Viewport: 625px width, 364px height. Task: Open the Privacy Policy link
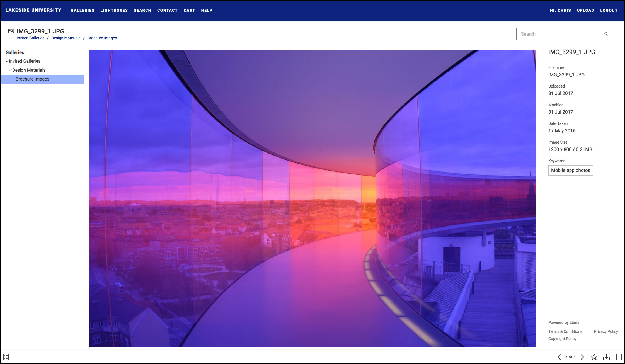pos(606,331)
